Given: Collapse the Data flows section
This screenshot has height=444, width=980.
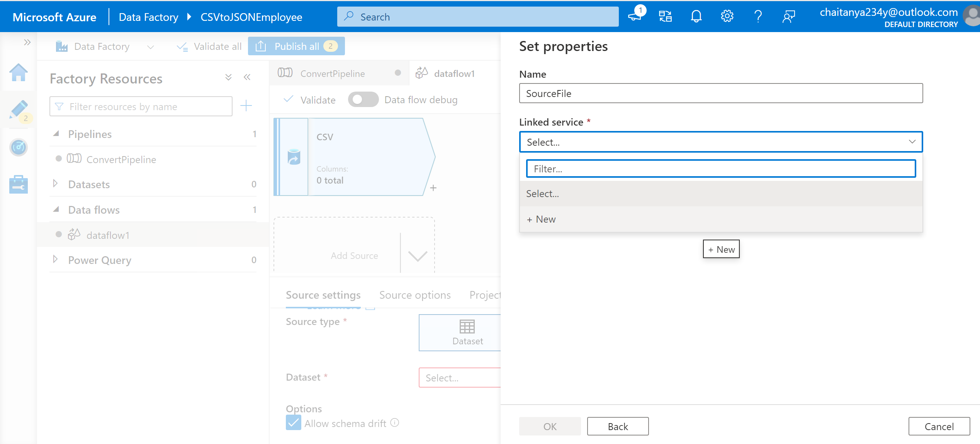Looking at the screenshot, I should pyautogui.click(x=56, y=209).
